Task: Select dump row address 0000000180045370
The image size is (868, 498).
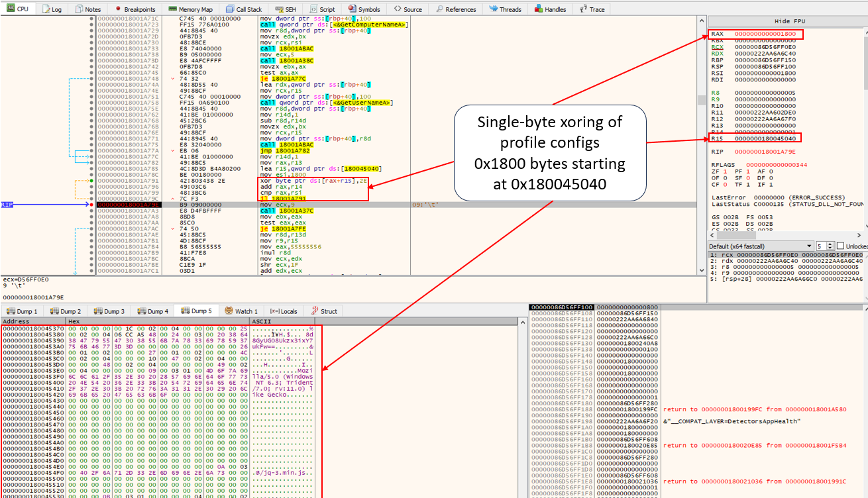Action: [x=33, y=328]
